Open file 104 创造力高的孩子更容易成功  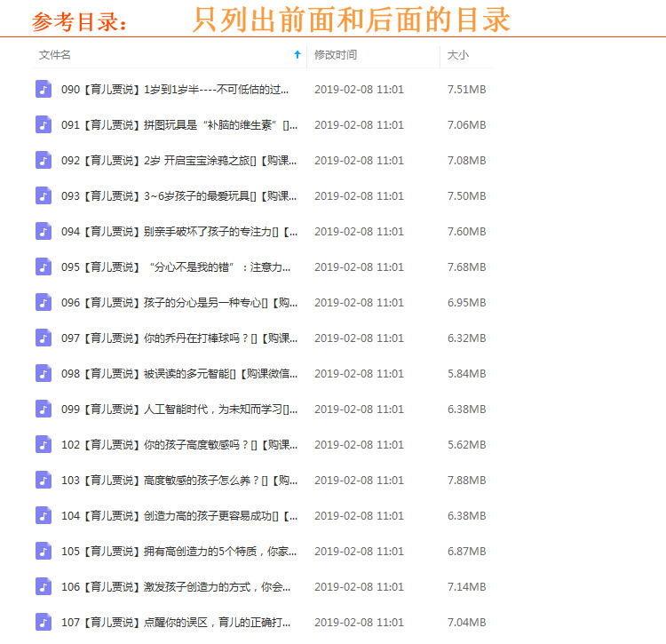tap(179, 515)
